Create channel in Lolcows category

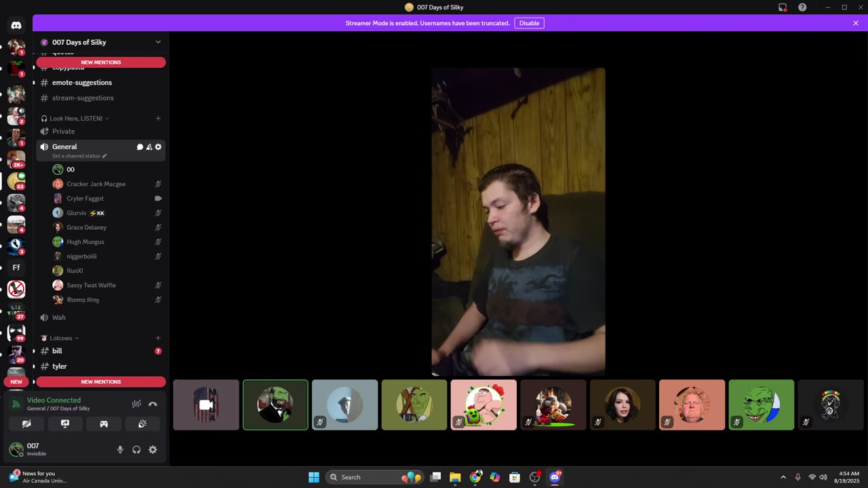tap(158, 338)
